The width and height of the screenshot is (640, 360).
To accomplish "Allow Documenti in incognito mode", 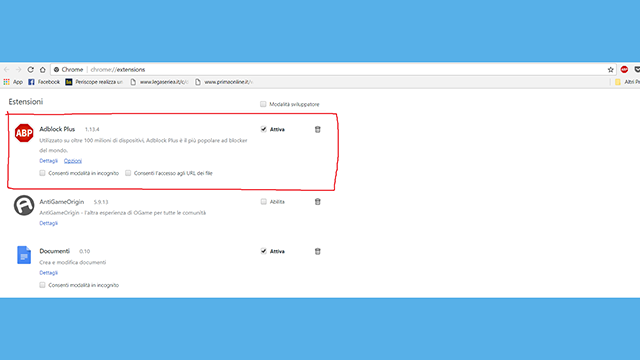I will [x=42, y=285].
